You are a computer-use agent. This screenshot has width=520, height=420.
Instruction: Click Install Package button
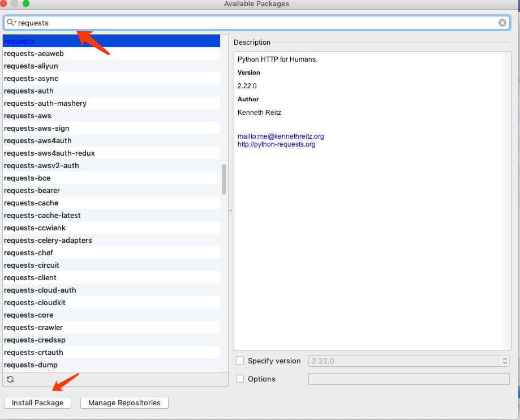[x=37, y=403]
